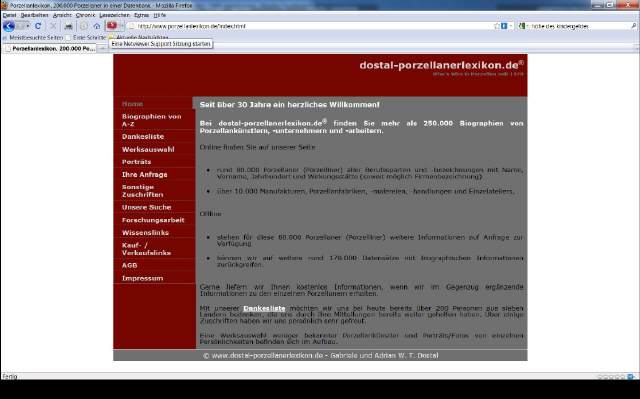Open the Chronik menu

click(85, 15)
